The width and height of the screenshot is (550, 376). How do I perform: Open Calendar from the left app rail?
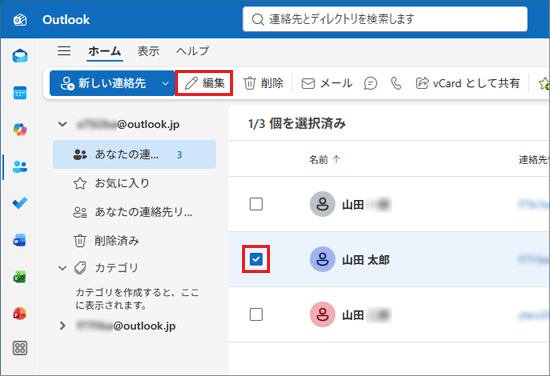coord(20,93)
